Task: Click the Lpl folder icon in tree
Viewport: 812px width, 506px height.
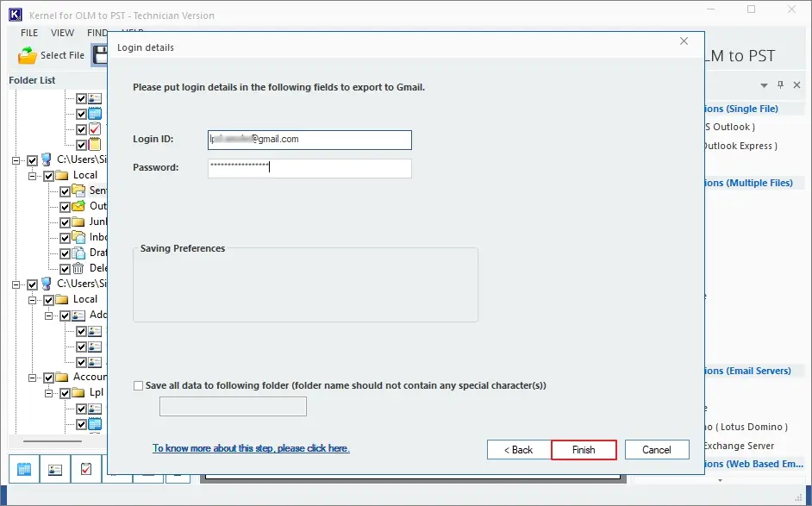Action: coord(78,392)
